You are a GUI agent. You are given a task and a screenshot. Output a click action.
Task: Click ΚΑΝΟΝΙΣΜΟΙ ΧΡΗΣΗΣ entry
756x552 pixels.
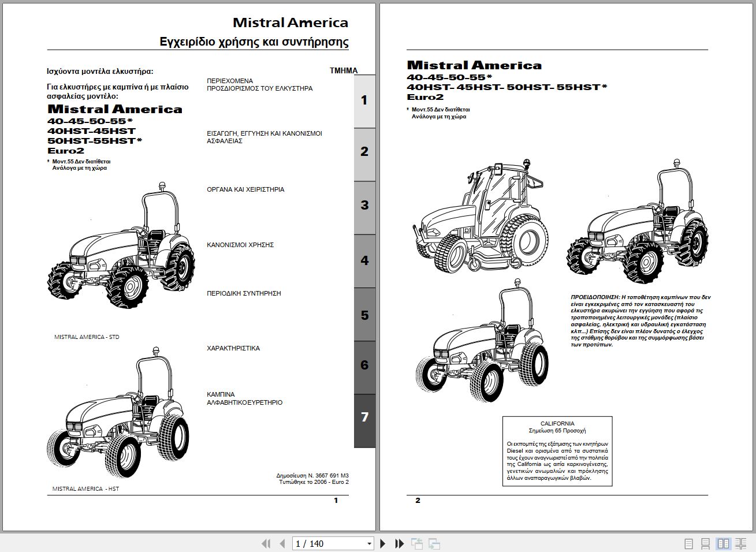(x=240, y=245)
